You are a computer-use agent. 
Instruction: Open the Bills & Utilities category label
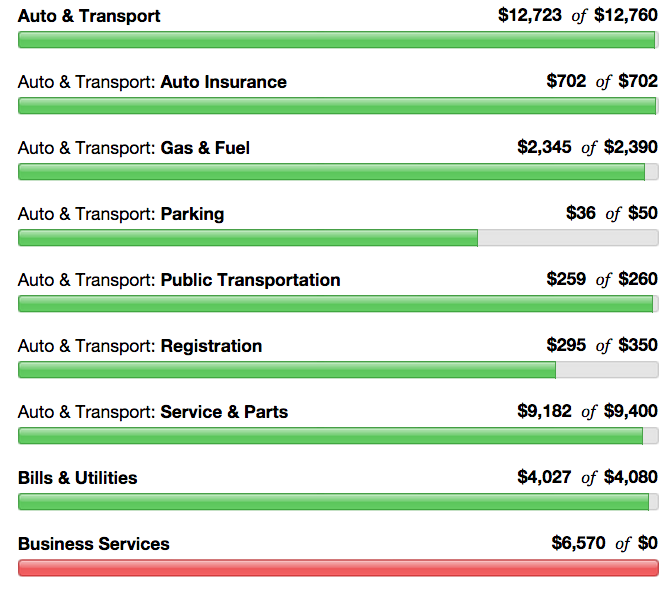point(78,478)
